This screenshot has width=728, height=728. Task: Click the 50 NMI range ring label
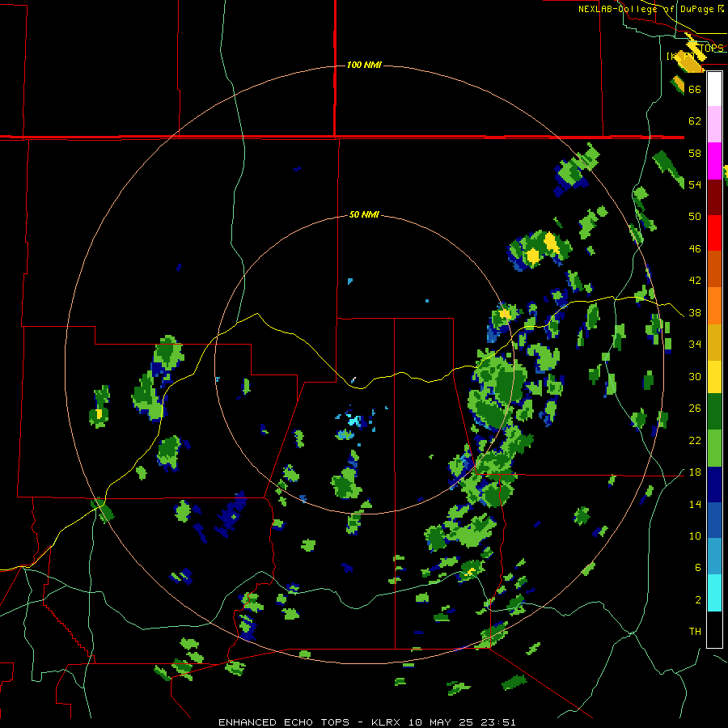[x=364, y=214]
